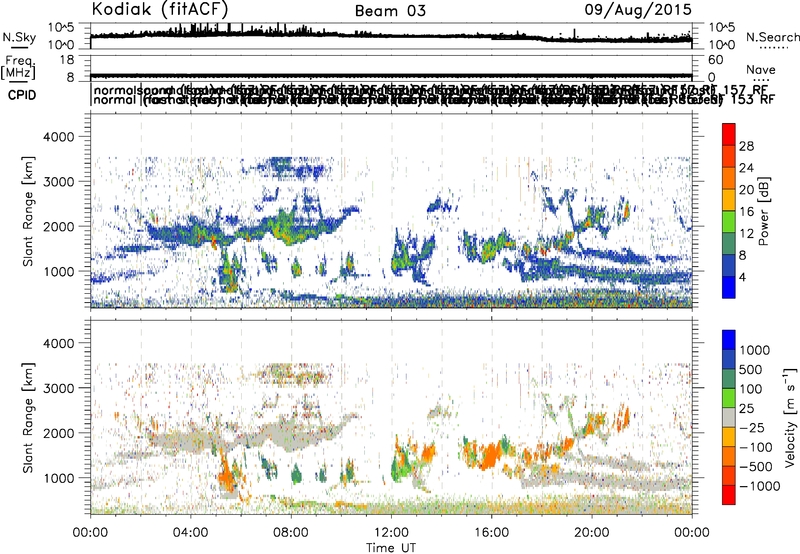The height and width of the screenshot is (554, 800).
Task: Click the "1000" range tick of velocity panel
Action: [x=58, y=478]
